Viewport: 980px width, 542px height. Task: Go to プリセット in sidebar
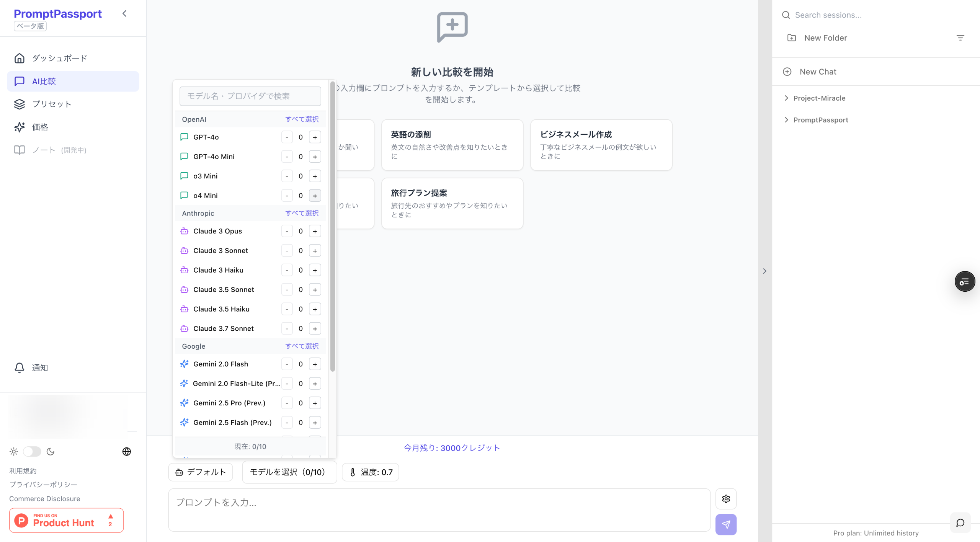point(51,104)
